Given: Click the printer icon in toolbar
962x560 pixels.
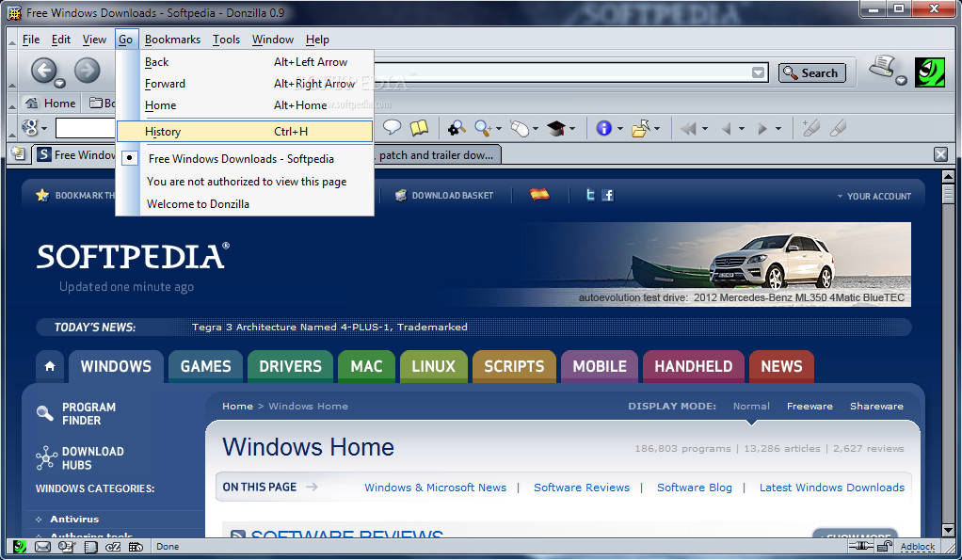Looking at the screenshot, I should coord(882,66).
